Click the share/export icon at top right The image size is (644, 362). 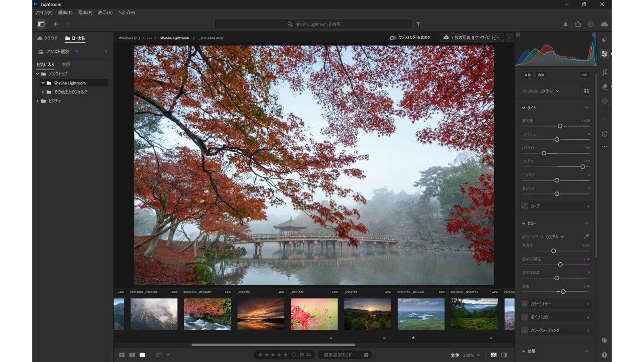[x=578, y=24]
